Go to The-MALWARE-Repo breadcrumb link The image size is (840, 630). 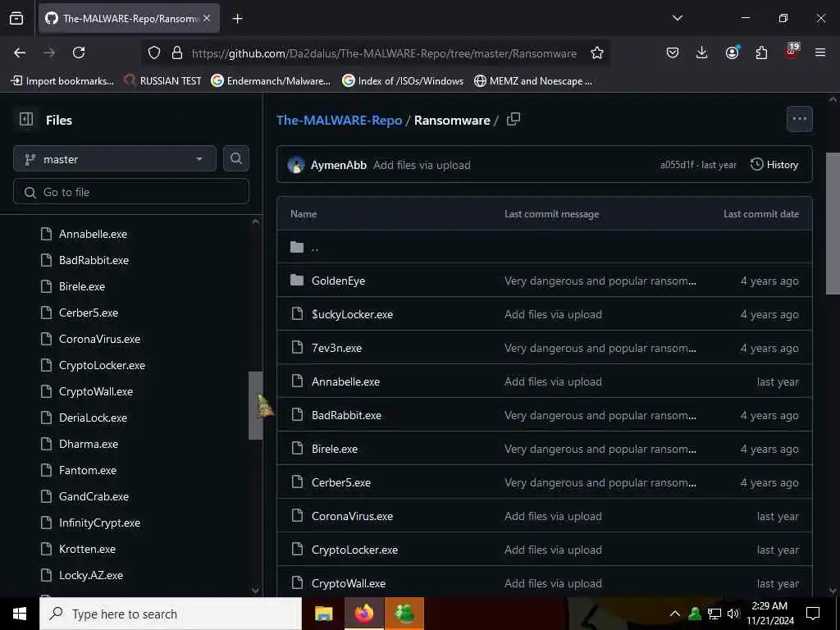[339, 120]
